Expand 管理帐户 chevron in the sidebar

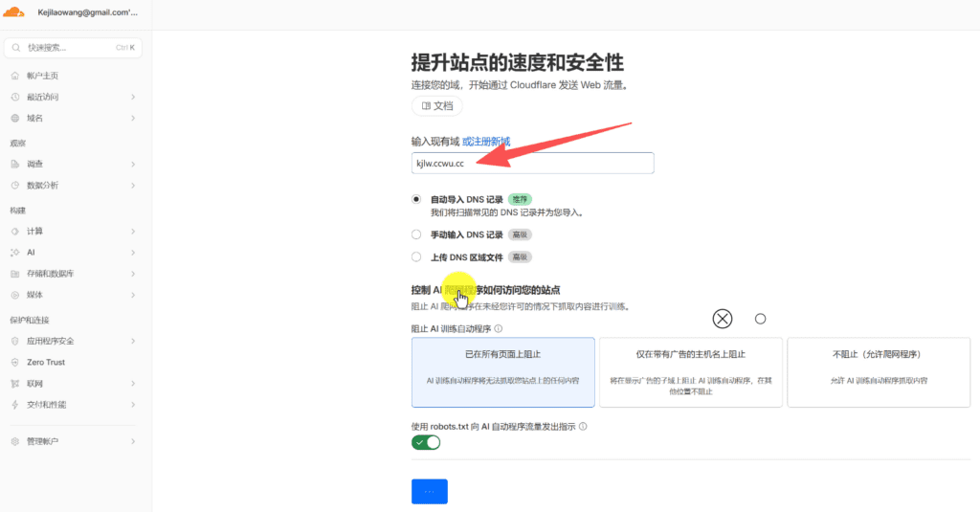(133, 441)
